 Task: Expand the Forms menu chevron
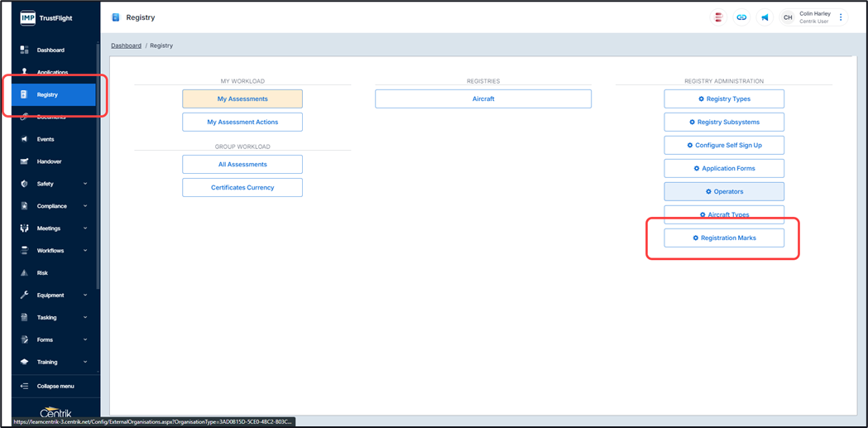85,339
